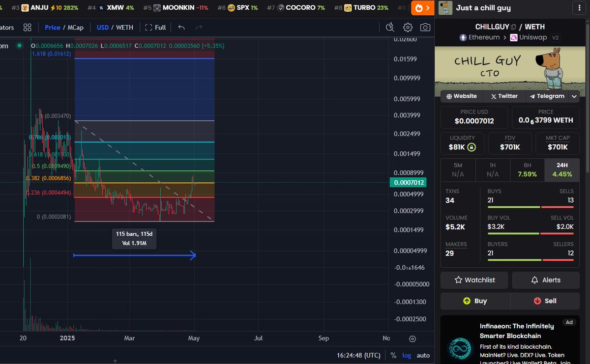Click the buys versus sells ratio bar
The height and width of the screenshot is (364, 590).
click(531, 207)
